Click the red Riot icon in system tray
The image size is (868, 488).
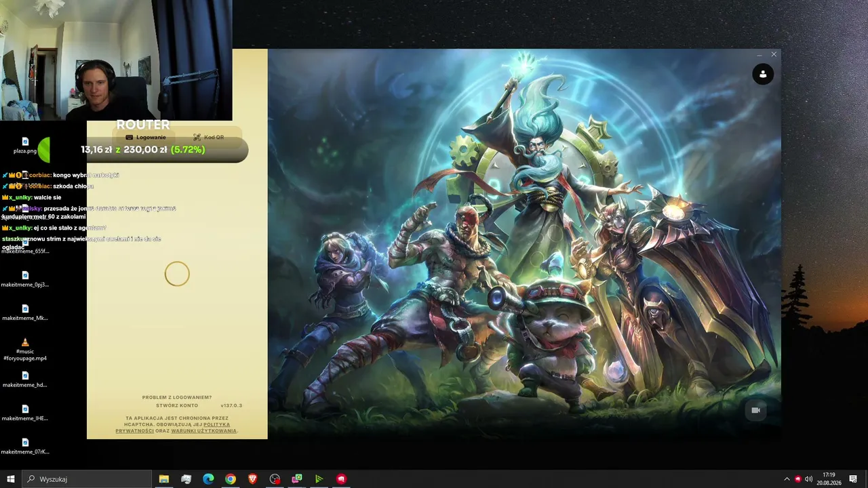[797, 479]
